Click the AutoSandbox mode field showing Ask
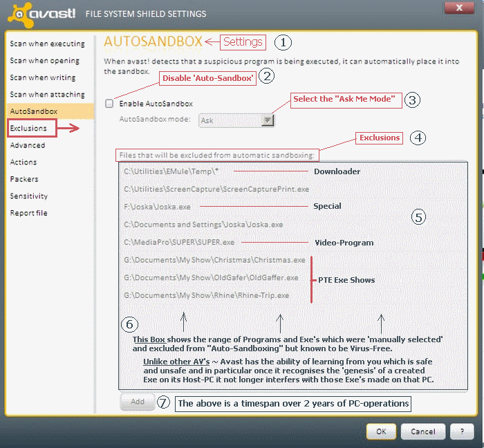The image size is (484, 448). [x=236, y=120]
